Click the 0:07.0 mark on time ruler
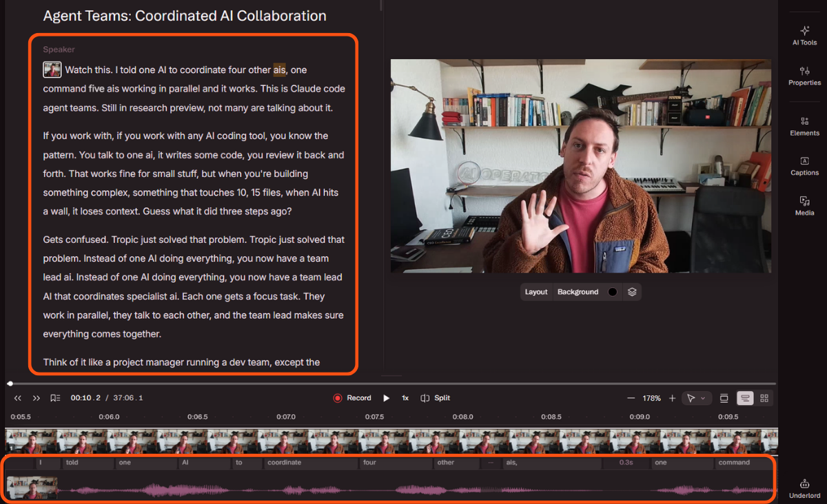Image resolution: width=827 pixels, height=504 pixels. click(x=286, y=417)
